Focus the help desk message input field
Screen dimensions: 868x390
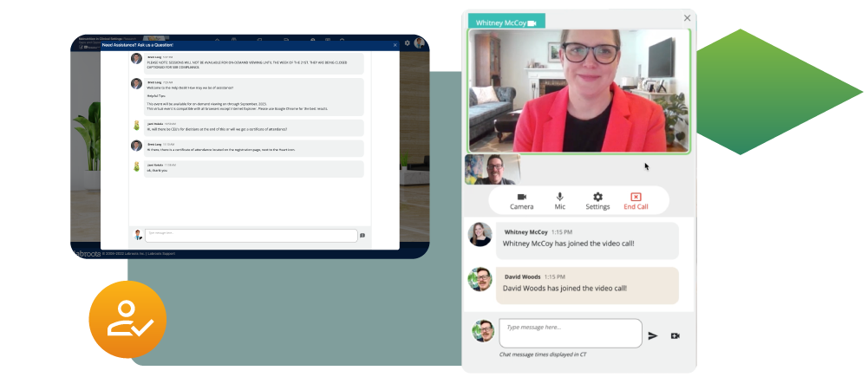(251, 236)
